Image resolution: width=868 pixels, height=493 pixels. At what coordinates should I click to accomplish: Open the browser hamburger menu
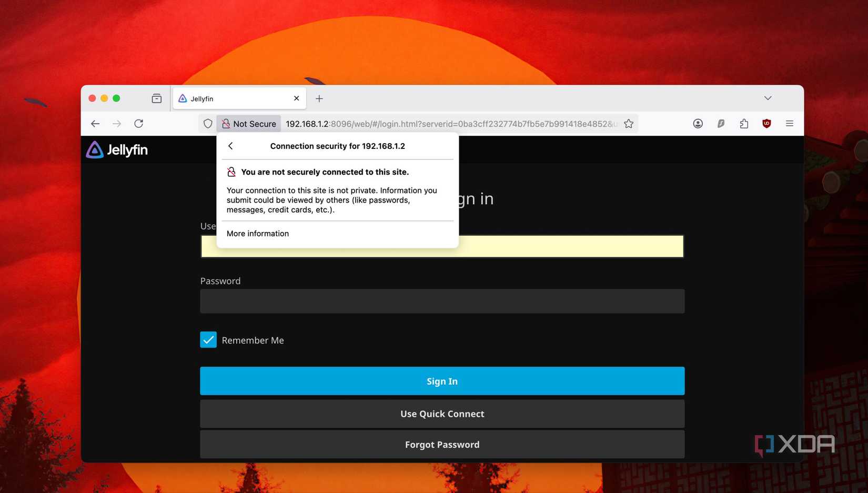click(x=790, y=124)
